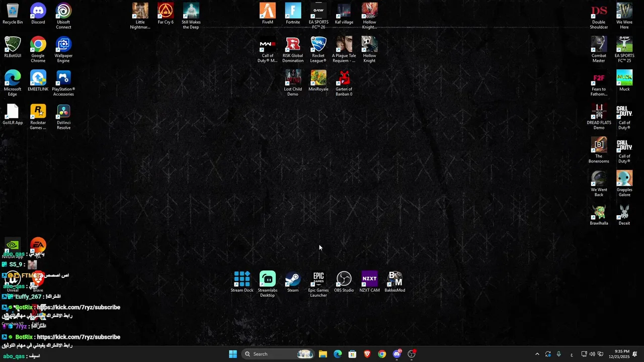Open the clock showing 9:35 PM
644x362 pixels.
pos(619,354)
